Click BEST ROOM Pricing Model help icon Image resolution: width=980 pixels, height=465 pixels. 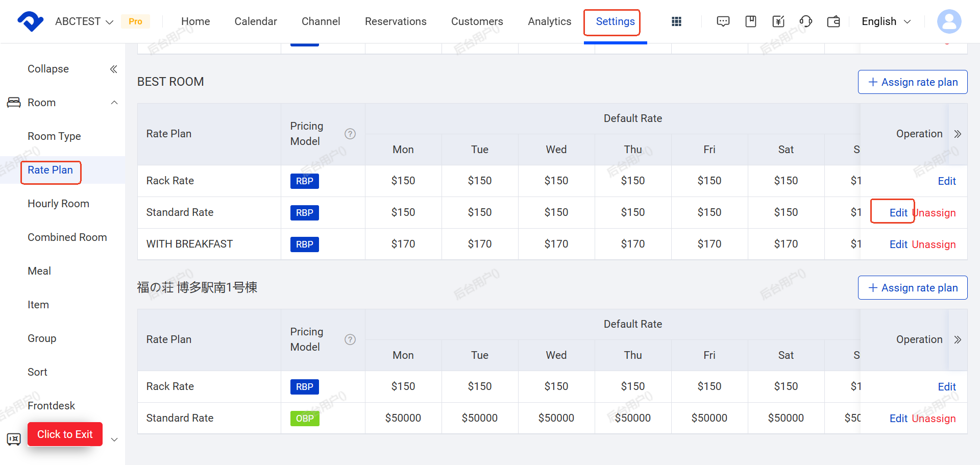pyautogui.click(x=350, y=134)
